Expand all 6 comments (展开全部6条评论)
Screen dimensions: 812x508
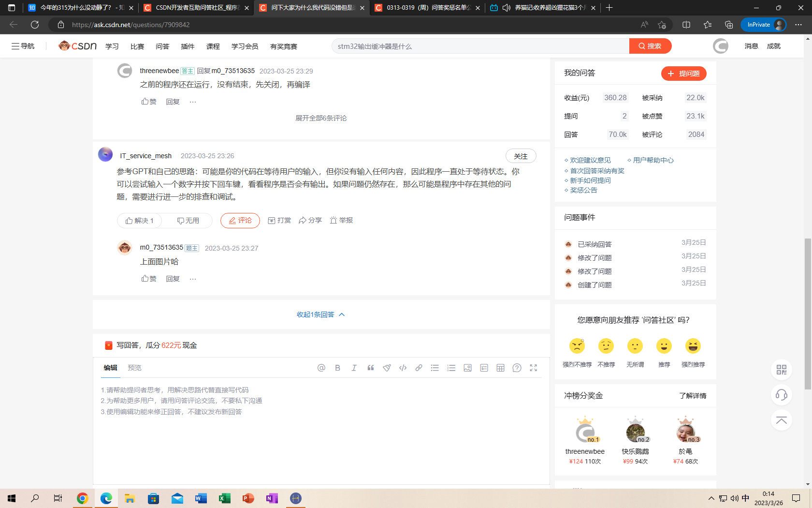pyautogui.click(x=321, y=118)
